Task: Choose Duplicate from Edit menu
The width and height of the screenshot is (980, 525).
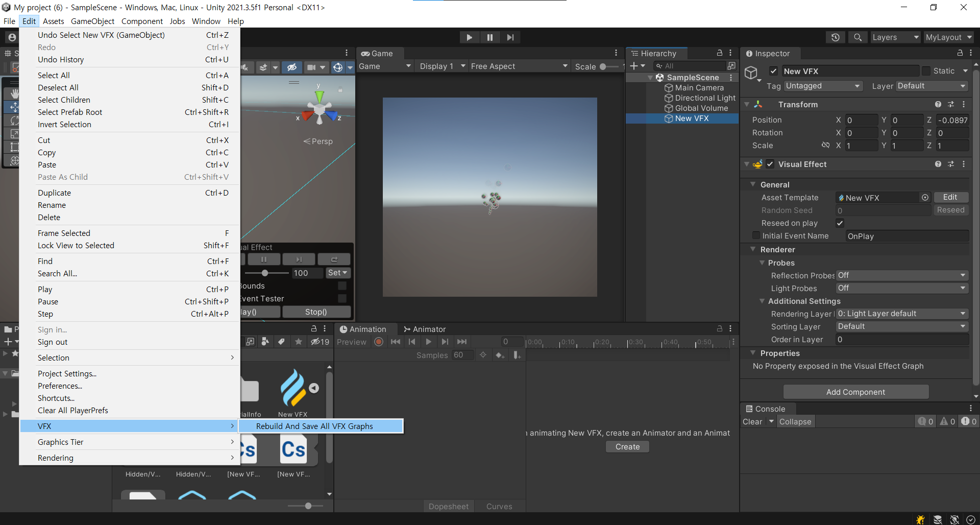Action: 130,193
